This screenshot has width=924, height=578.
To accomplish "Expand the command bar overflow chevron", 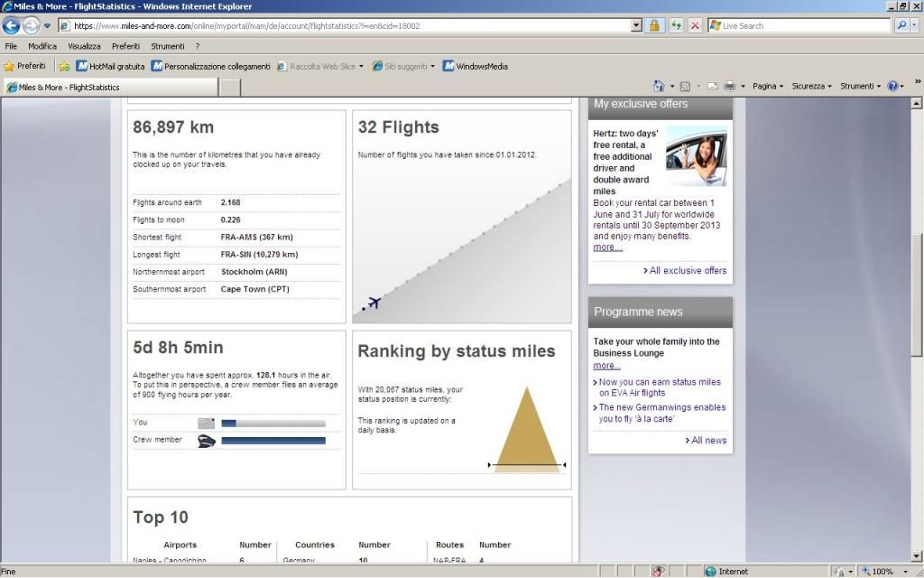I will [x=917, y=82].
